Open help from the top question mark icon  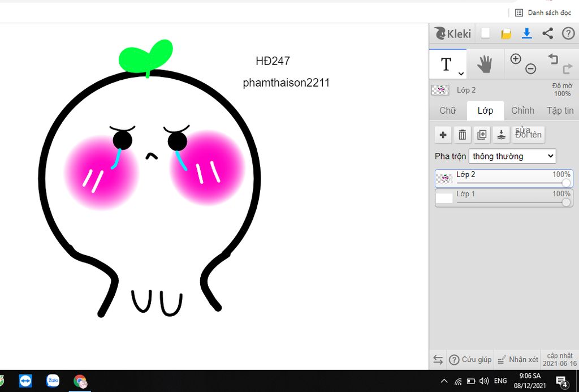coord(568,33)
